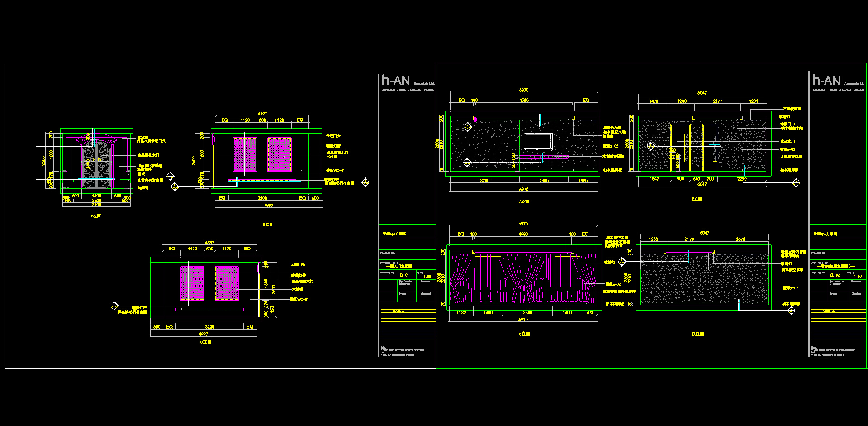Pick the left magenta lattice panel in entrance B立面
This screenshot has width=868, height=426.
tap(245, 155)
